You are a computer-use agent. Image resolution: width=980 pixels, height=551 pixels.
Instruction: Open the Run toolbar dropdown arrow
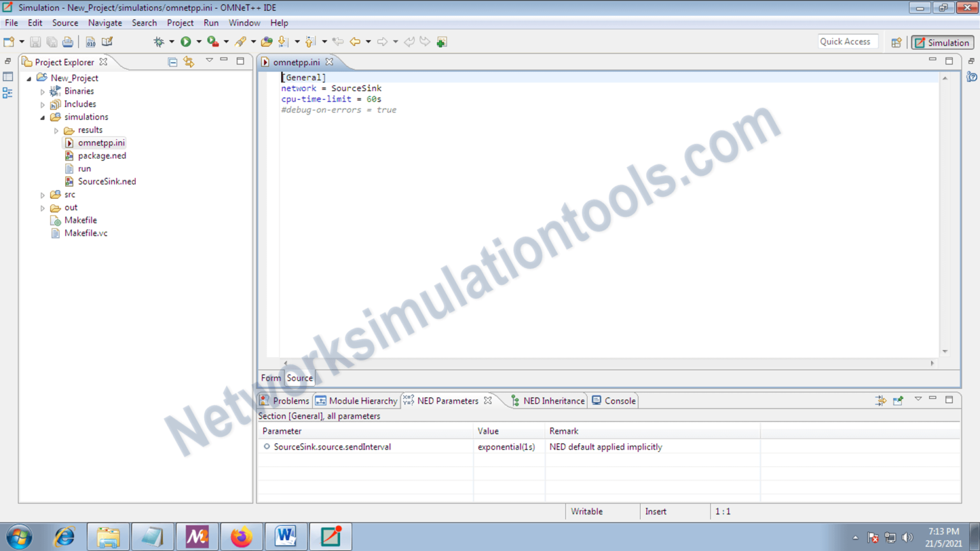[x=198, y=41]
